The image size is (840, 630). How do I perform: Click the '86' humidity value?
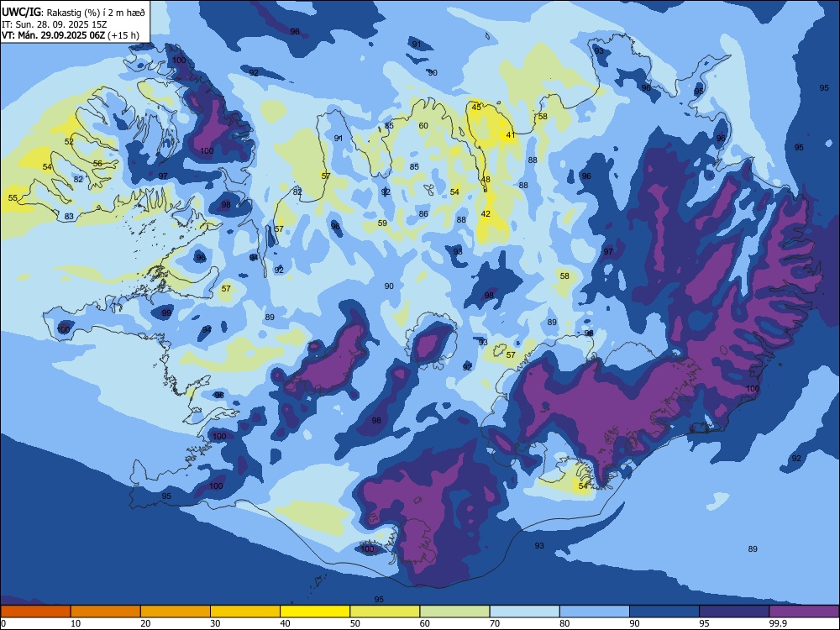click(423, 213)
